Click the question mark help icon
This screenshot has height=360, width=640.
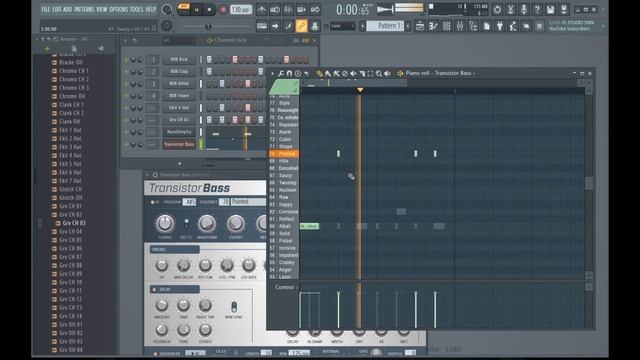(x=537, y=9)
